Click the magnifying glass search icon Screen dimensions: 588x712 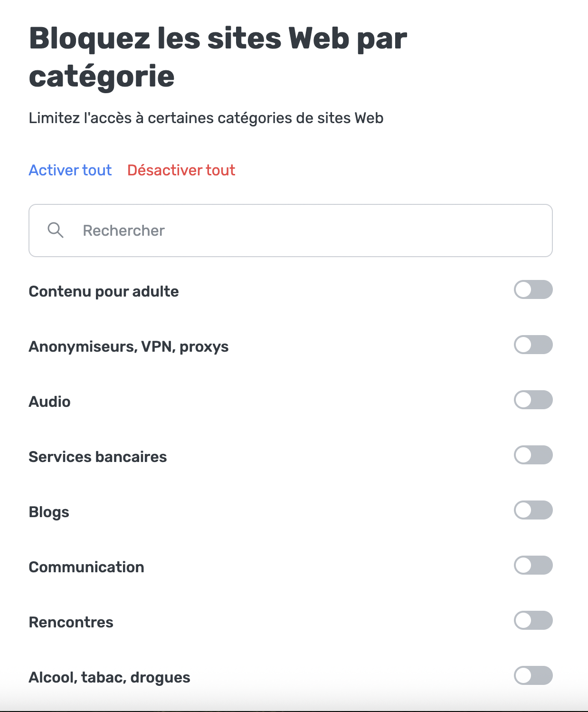coord(56,230)
